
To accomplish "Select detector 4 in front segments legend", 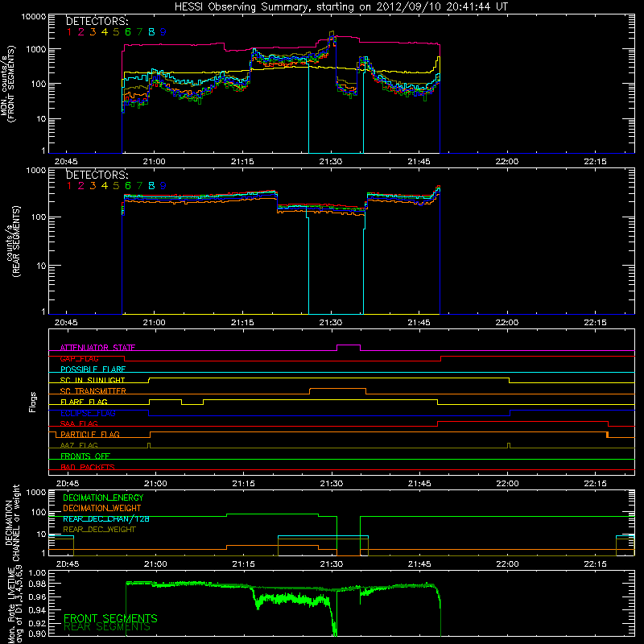I will click(x=105, y=31).
